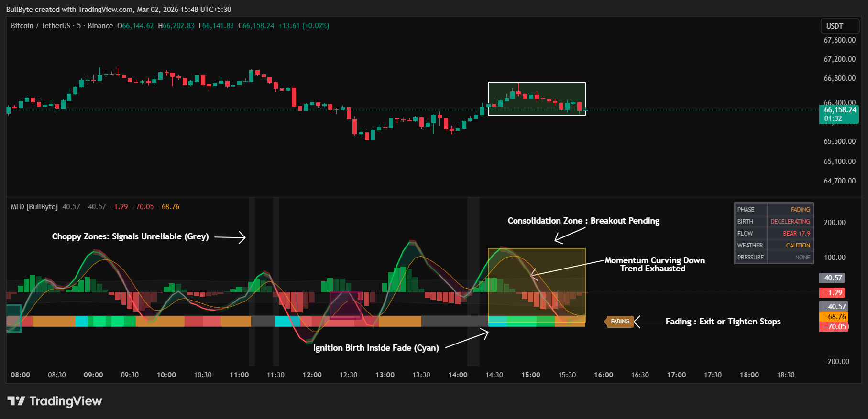Click the 200.00 indicator axis label
This screenshot has width=868, height=419.
coord(835,223)
